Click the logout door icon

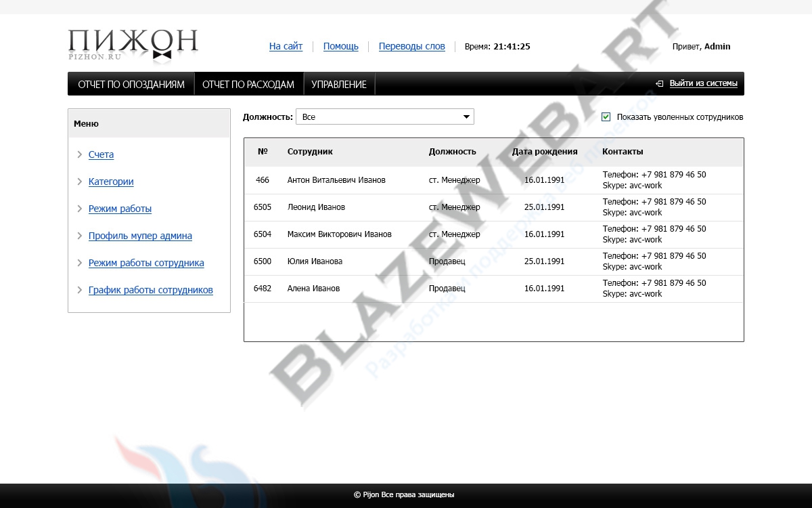point(659,83)
